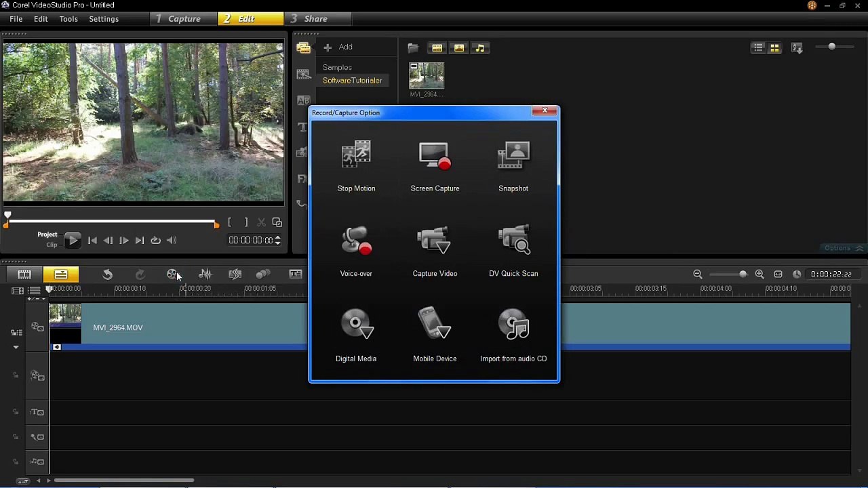Increase the preview timecode with stepper
This screenshot has width=868, height=488.
[277, 237]
